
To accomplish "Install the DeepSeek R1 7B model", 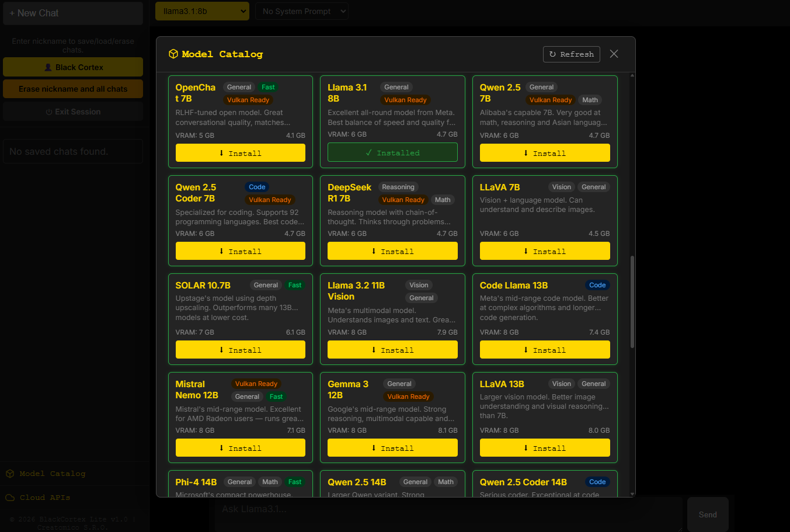I will (x=392, y=251).
